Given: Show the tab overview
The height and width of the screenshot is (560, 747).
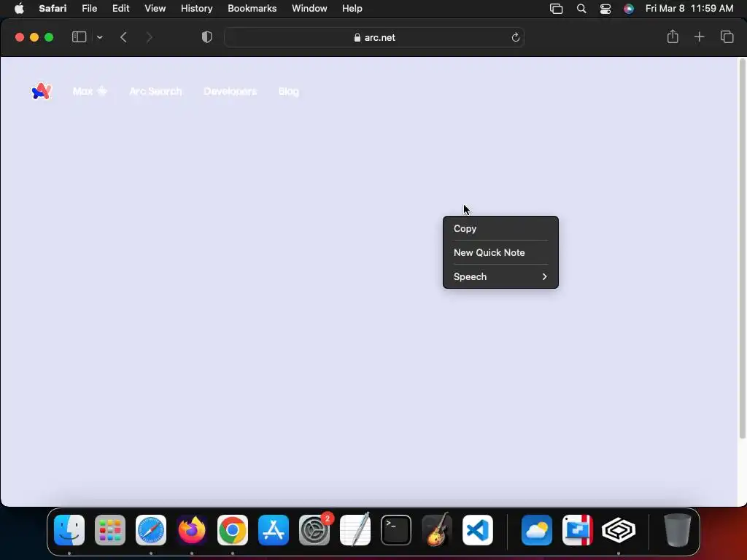Looking at the screenshot, I should (727, 36).
